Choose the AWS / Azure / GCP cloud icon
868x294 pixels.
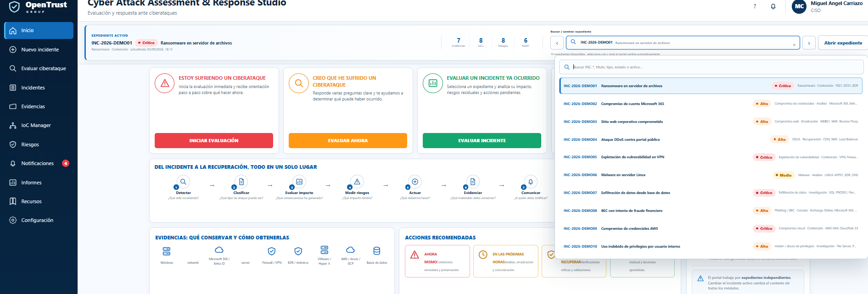coord(350,250)
